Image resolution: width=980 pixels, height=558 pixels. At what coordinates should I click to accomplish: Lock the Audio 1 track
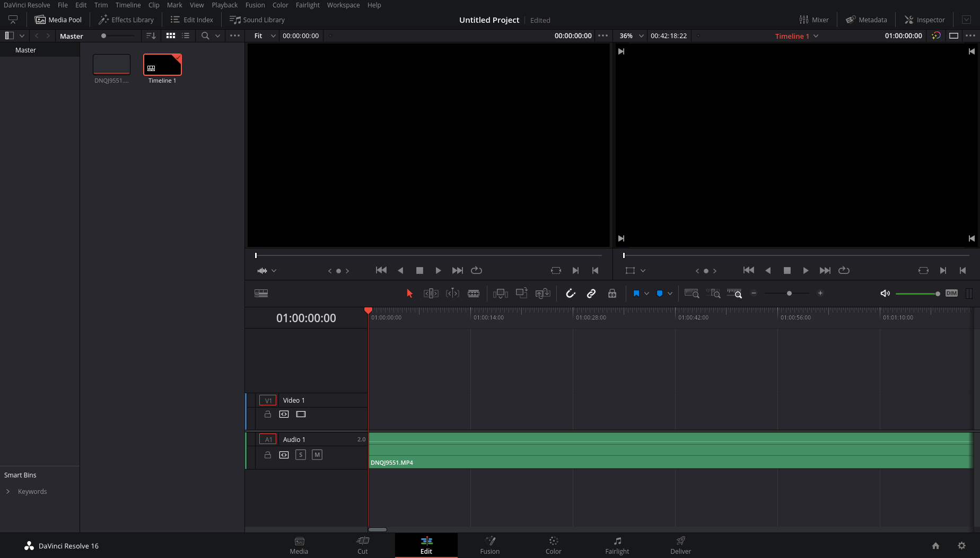click(268, 455)
